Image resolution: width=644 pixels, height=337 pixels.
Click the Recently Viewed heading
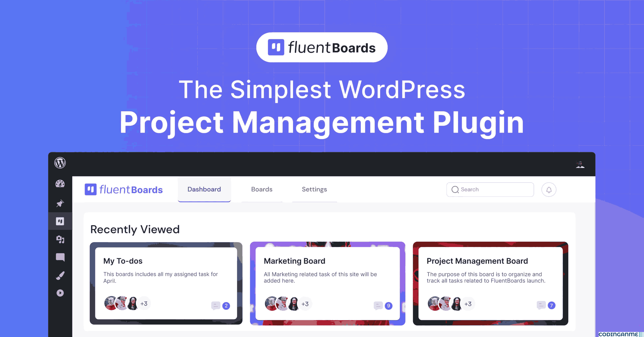click(x=135, y=229)
